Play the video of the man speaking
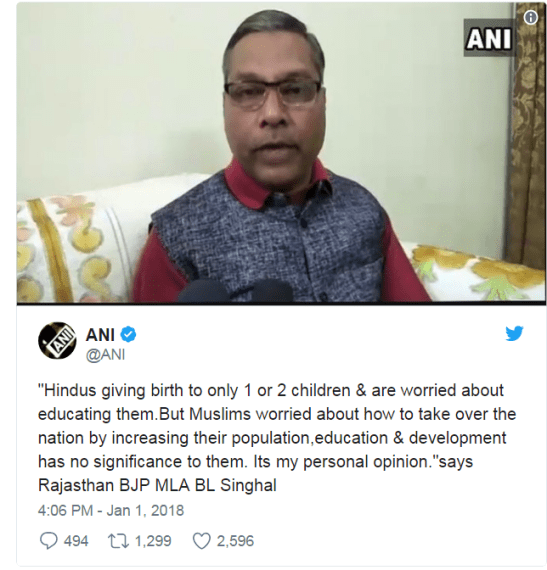The height and width of the screenshot is (570, 547). (281, 153)
